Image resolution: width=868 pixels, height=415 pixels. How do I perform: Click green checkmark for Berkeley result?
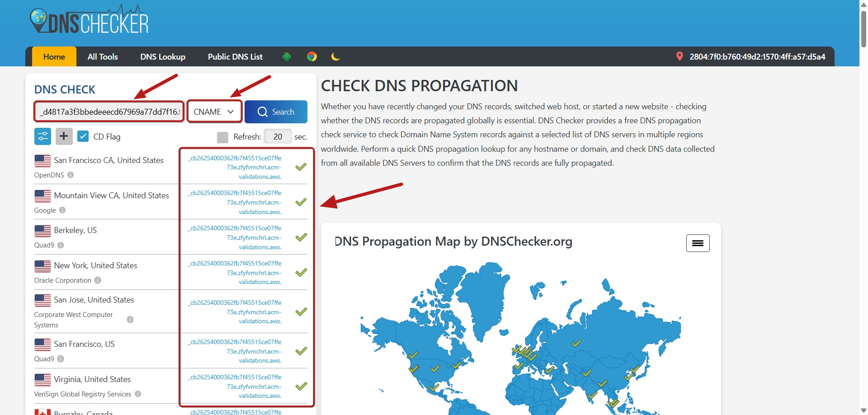[x=301, y=238]
